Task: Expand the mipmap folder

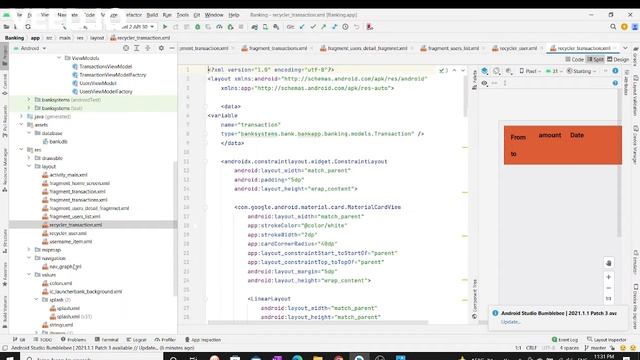Action: pos(29,249)
